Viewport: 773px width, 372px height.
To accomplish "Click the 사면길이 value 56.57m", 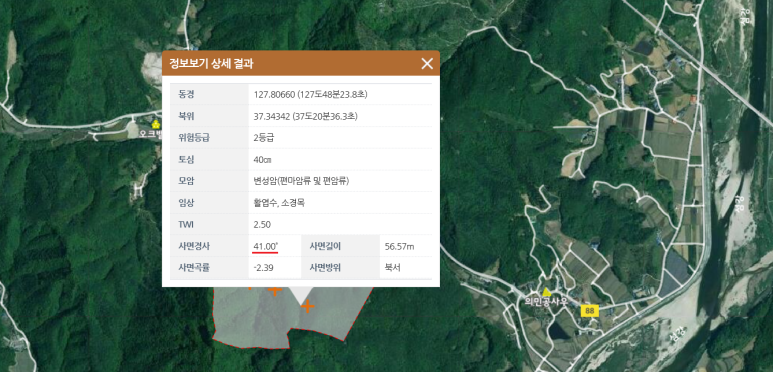I will pos(399,246).
